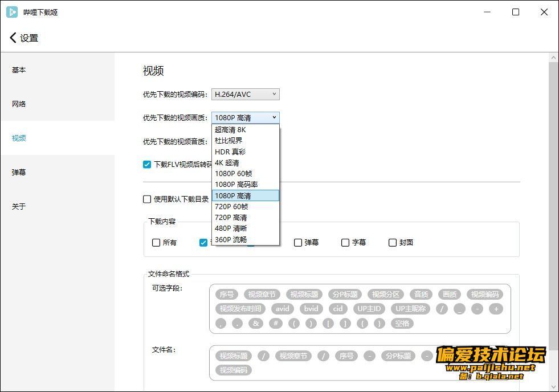Viewport: 559px width, 392px height.
Task: Pick 1080P 高码率 quality option
Action: pos(245,185)
